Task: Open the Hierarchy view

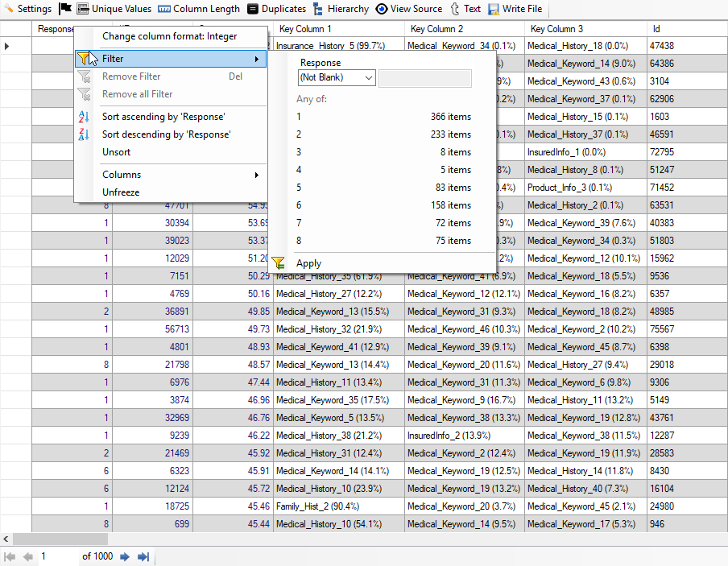Action: (x=320, y=9)
